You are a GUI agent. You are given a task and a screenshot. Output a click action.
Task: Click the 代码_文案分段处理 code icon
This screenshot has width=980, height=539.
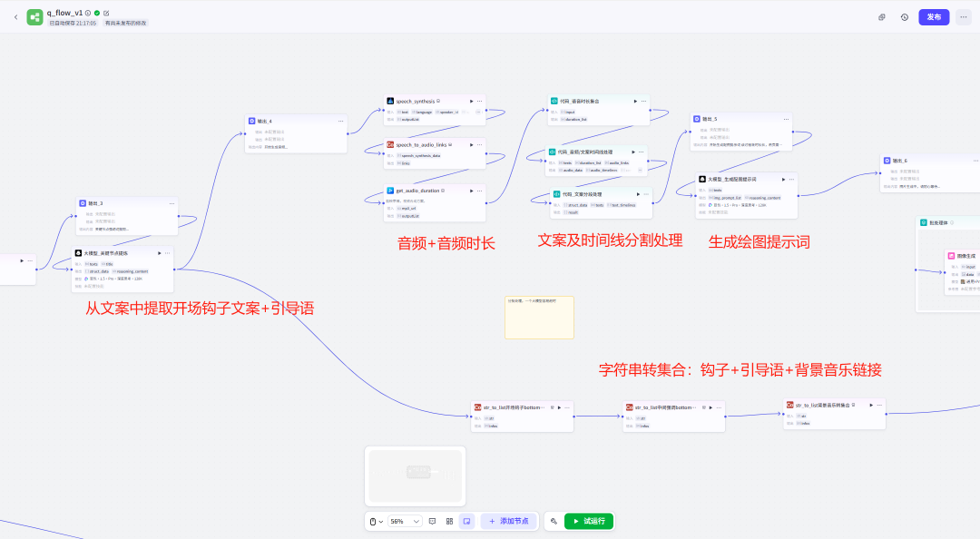pos(556,194)
